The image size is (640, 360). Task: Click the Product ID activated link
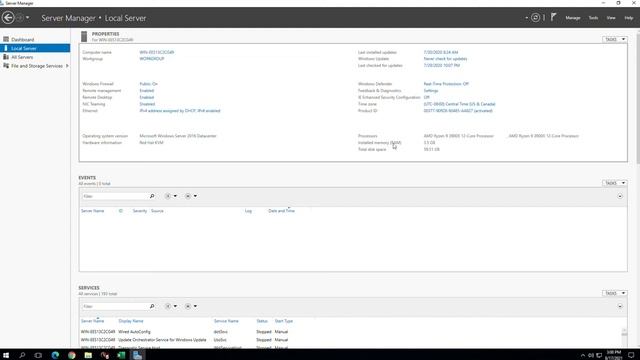pyautogui.click(x=458, y=111)
